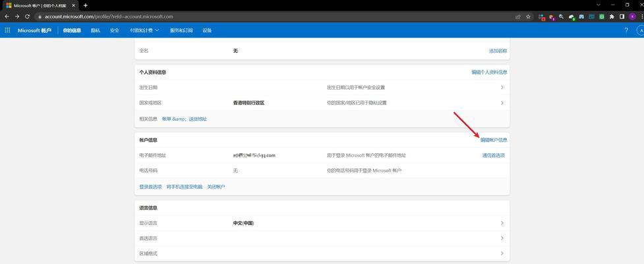The height and width of the screenshot is (264, 644).
Task: Go forward in browser history
Action: click(17, 16)
